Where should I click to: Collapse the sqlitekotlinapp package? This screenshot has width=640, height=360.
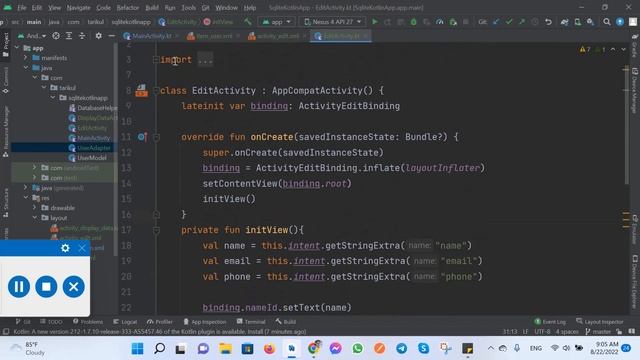(53, 98)
